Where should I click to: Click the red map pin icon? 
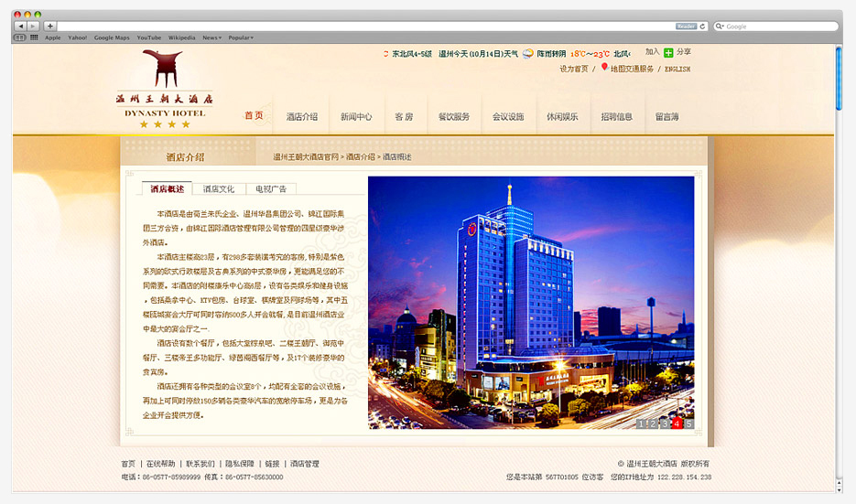pyautogui.click(x=604, y=68)
